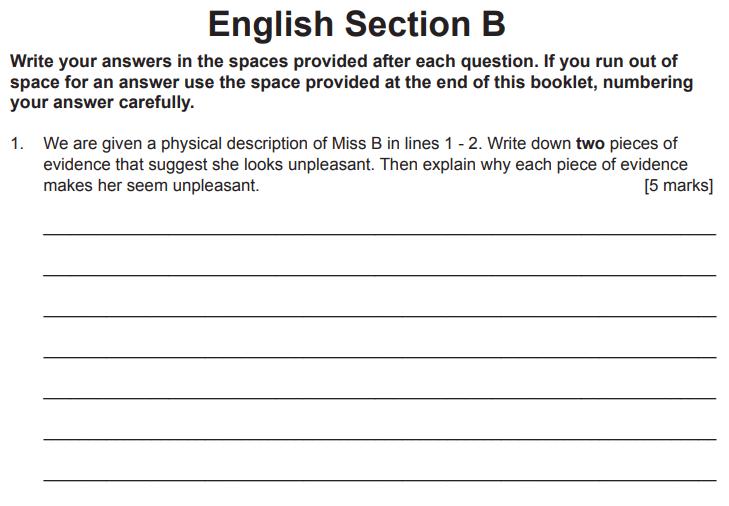Click the "[5 marks]" label
This screenshot has width=729, height=506.
click(678, 186)
